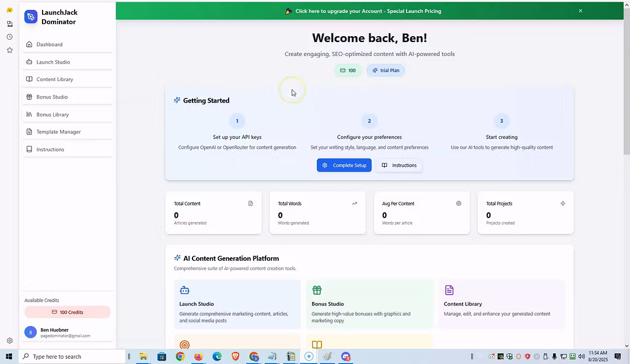This screenshot has width=630, height=364.
Task: Open Template Manager from sidebar
Action: [58, 132]
